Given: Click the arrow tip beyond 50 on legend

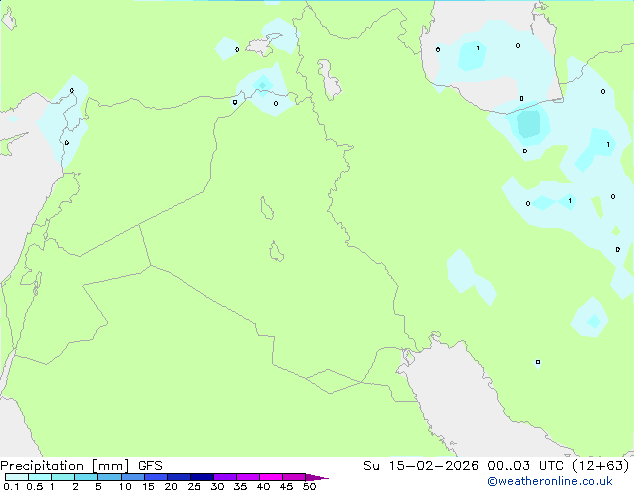Looking at the screenshot, I should 317,477.
